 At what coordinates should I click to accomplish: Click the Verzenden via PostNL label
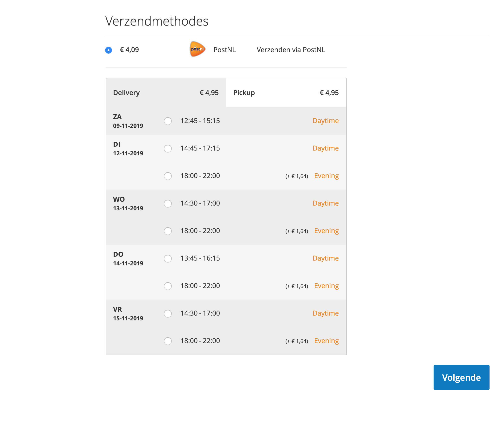(291, 49)
